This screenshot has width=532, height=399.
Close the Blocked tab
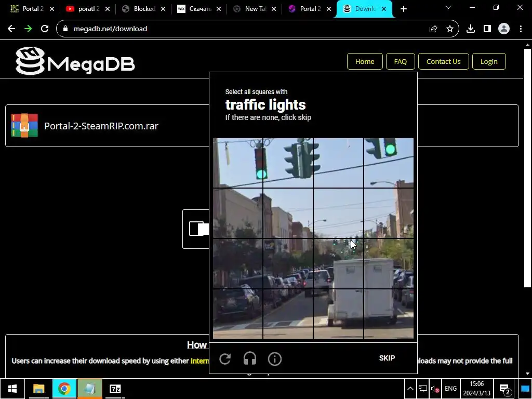pos(163,9)
